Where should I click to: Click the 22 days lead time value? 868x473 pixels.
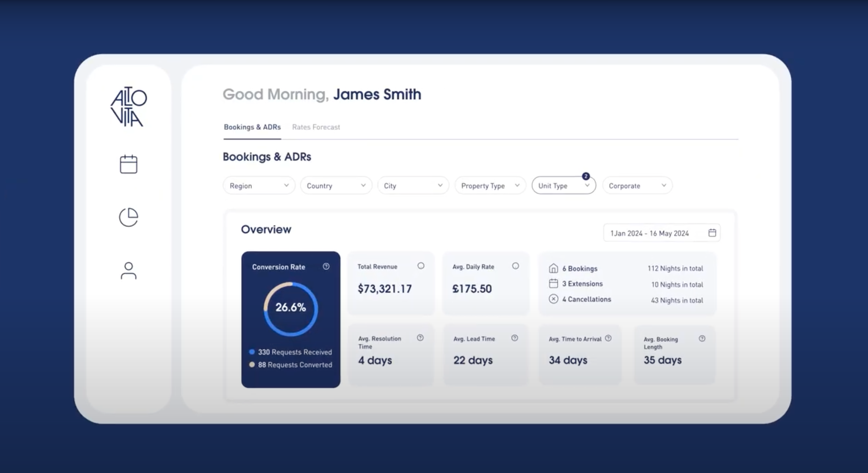[x=473, y=361]
